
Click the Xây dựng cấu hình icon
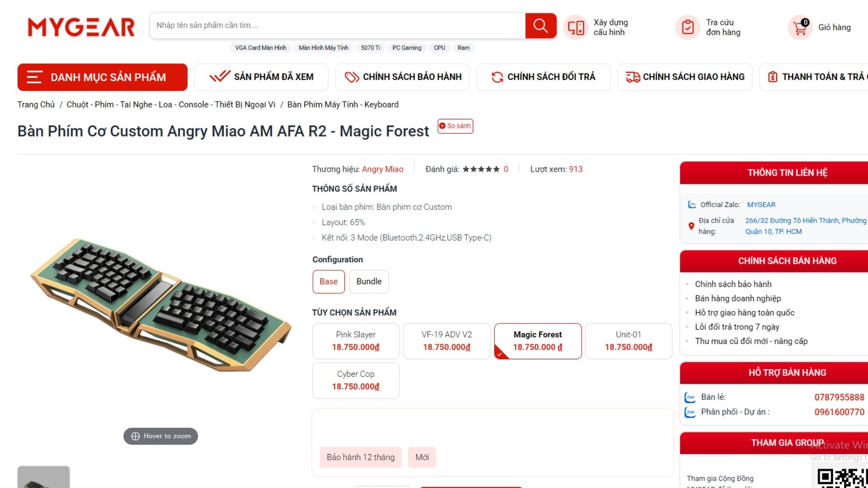pos(576,28)
